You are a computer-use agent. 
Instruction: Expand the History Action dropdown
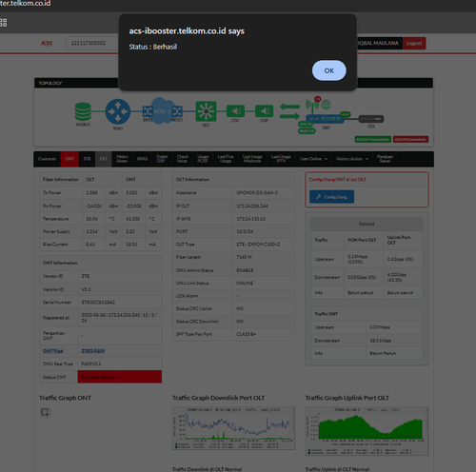pos(352,159)
